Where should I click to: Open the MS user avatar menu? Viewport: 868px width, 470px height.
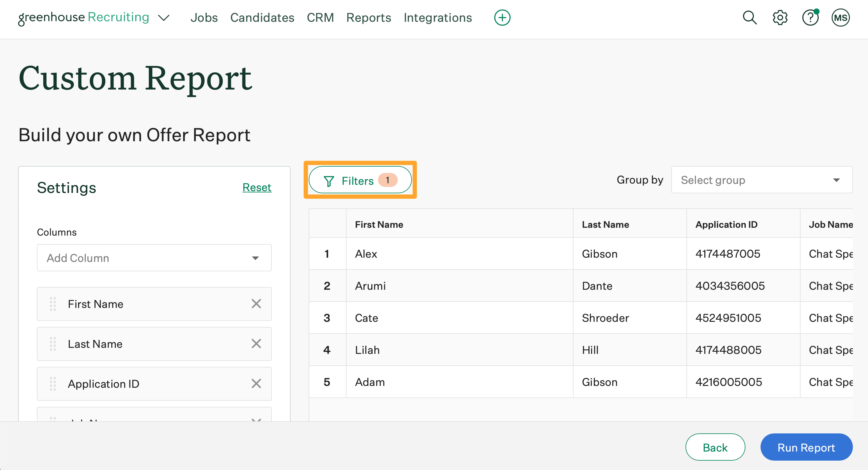[x=840, y=18]
